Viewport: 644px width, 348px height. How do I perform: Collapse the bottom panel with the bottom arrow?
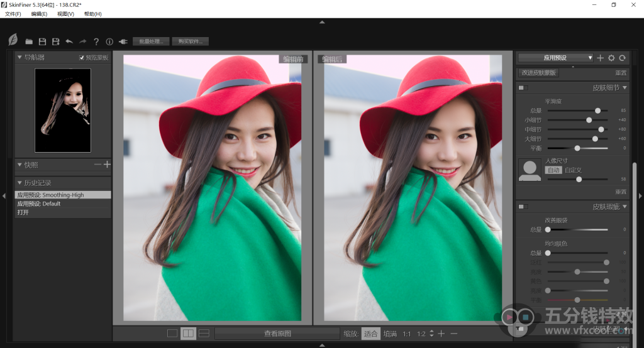[x=322, y=345]
